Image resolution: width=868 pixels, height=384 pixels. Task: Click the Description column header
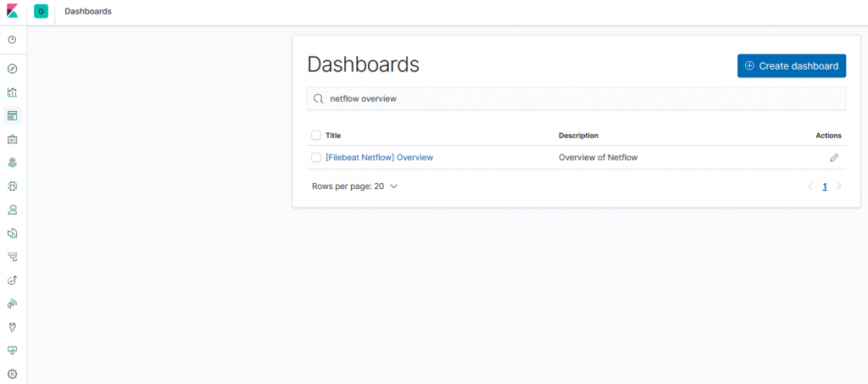(x=578, y=136)
